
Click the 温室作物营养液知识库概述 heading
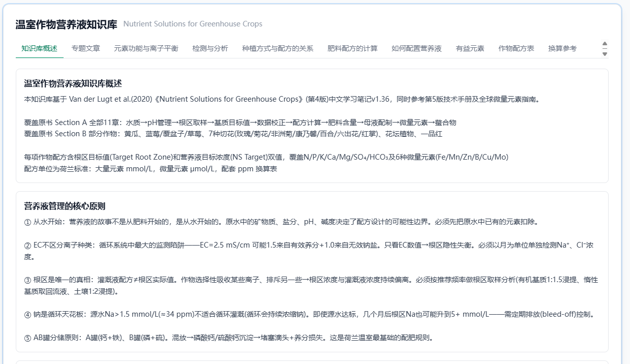click(x=73, y=83)
